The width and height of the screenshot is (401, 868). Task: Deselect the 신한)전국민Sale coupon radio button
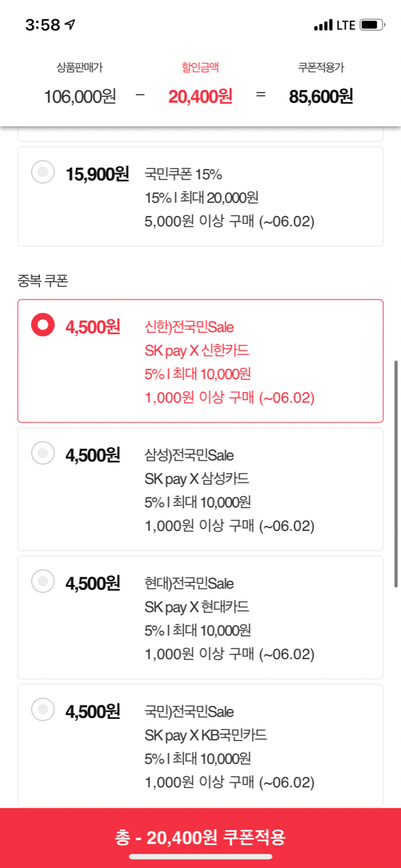pos(43,324)
